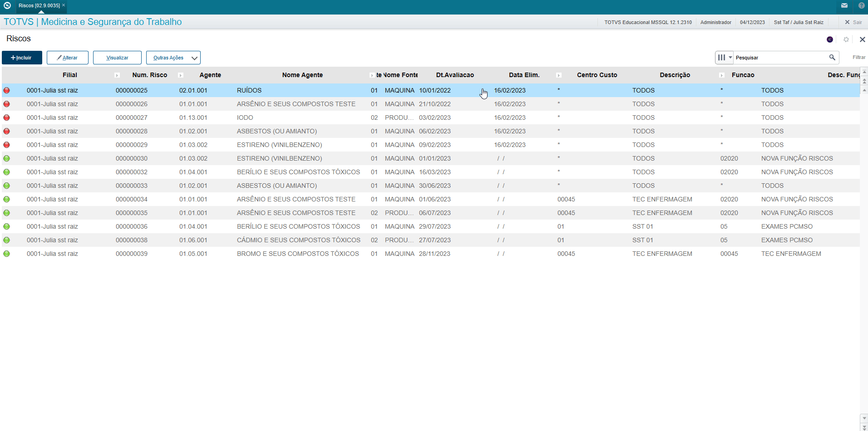Viewport: 868px width, 431px height.
Task: Click the scroll-to-bottom arrow on the scrollbar
Action: pos(864,427)
